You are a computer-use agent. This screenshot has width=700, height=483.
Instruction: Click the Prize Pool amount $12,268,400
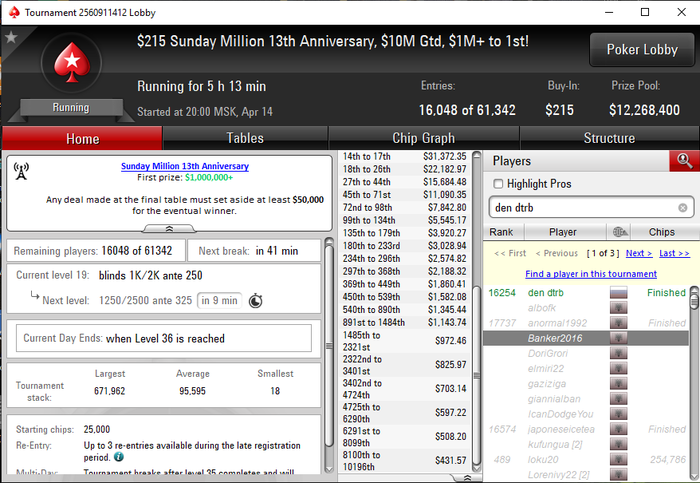click(x=644, y=110)
